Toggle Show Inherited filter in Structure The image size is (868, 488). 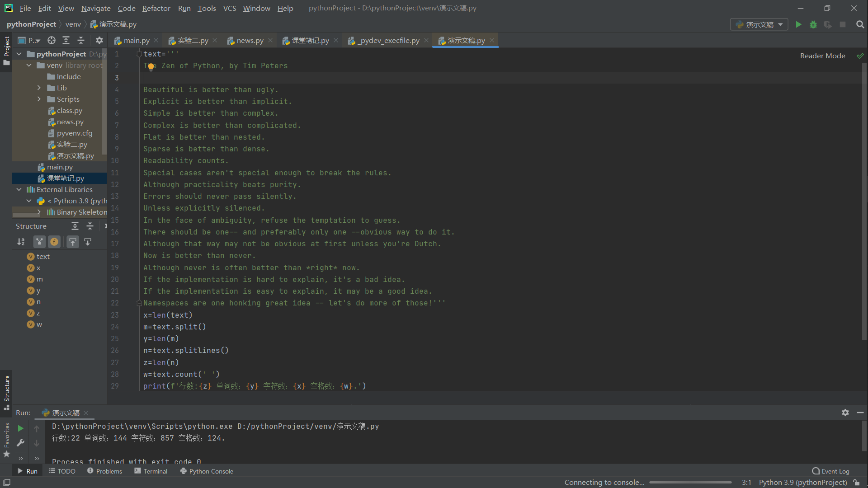[40, 242]
